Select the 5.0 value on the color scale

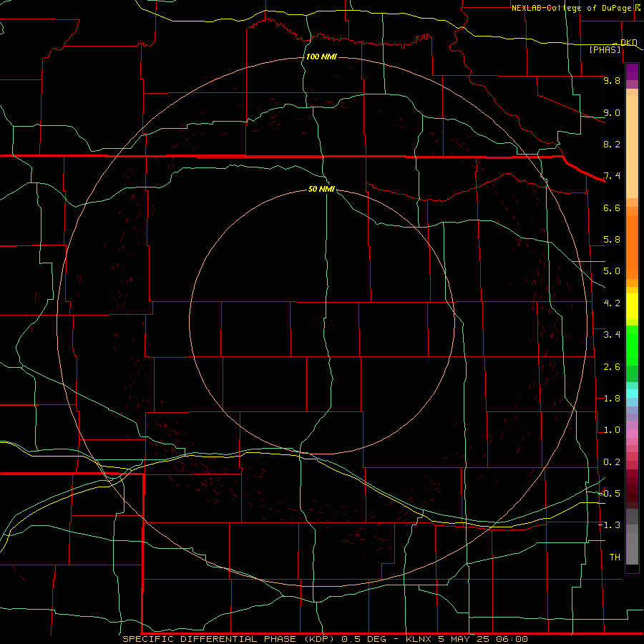(x=612, y=271)
